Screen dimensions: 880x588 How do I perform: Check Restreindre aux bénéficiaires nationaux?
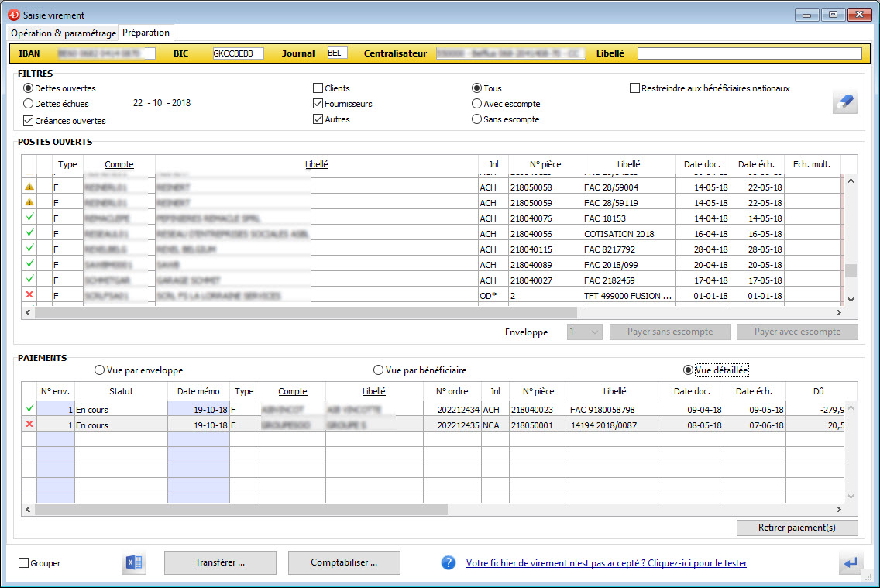coord(635,88)
